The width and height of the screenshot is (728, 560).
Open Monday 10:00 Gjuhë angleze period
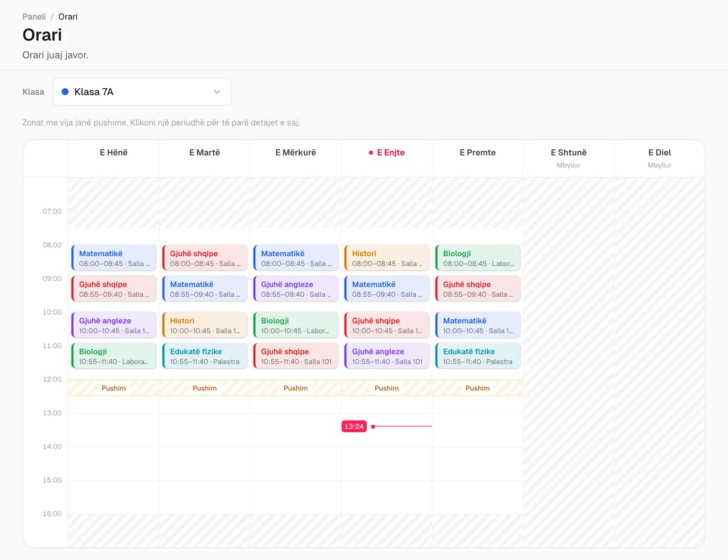[114, 325]
